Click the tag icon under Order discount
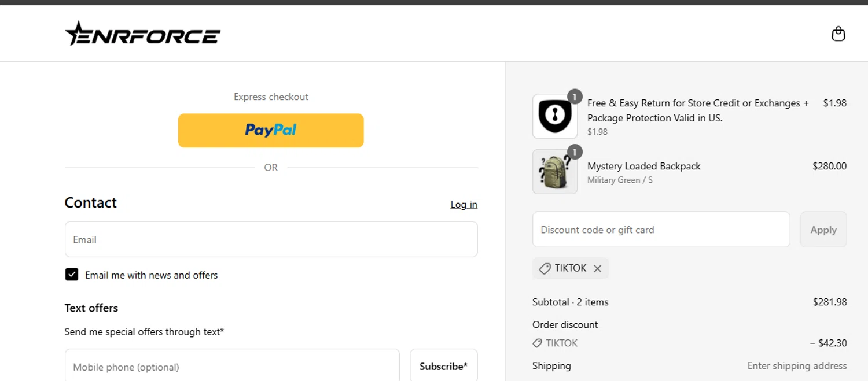Screen dimensions: 868x381 [x=538, y=343]
